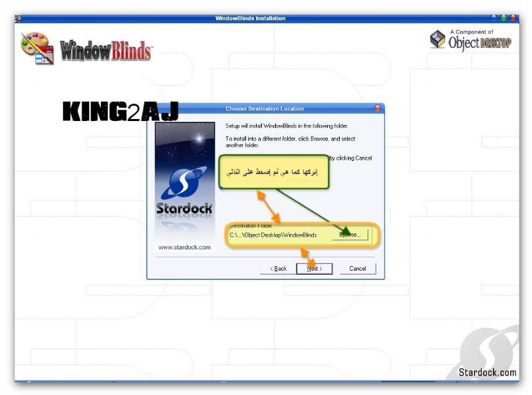Maximize the installer using the green button
Screen dimensions: 532x395
pyautogui.click(x=503, y=18)
